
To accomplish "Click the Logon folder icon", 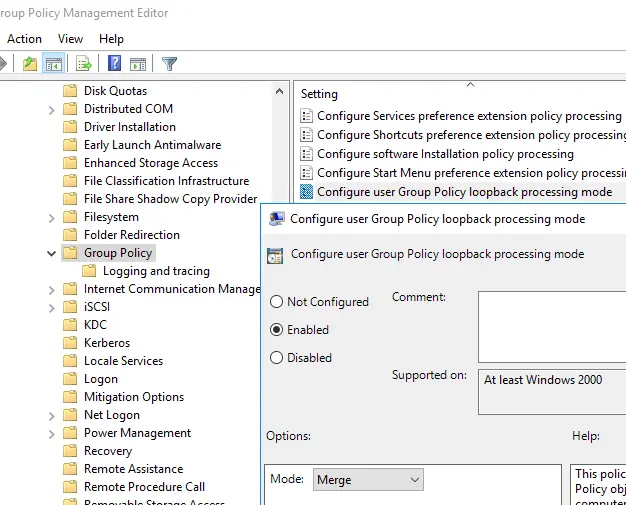I will [x=70, y=378].
